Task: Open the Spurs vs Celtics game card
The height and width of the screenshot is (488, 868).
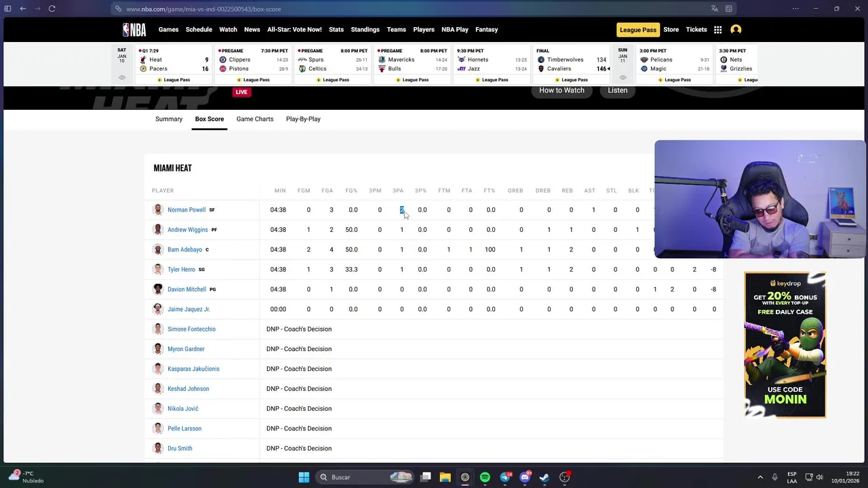Action: coord(333,65)
